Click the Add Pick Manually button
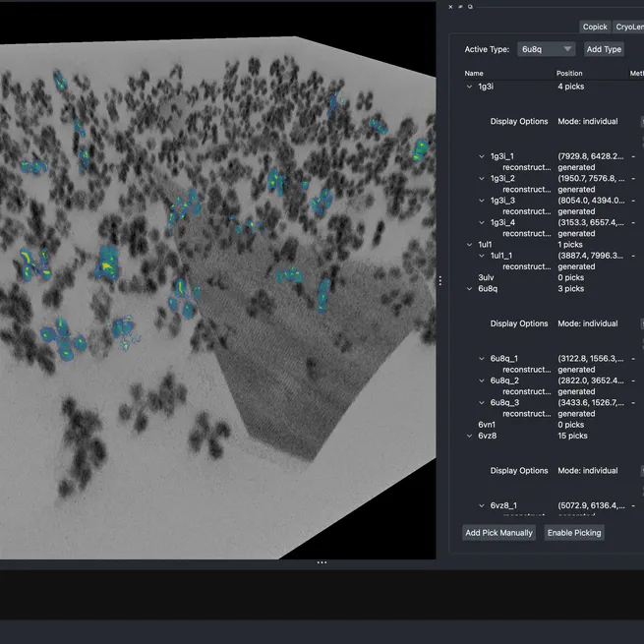 coord(499,533)
